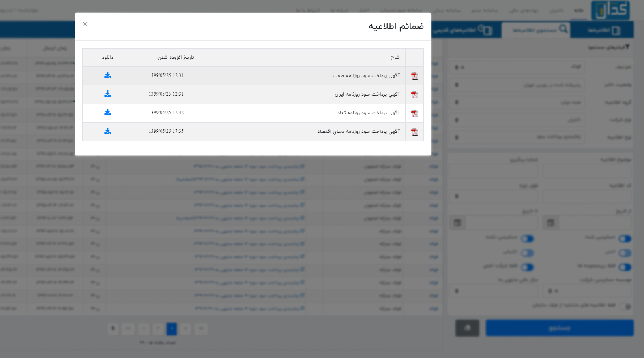Click the Codal logo in the header
644x358 pixels.
(x=610, y=10)
